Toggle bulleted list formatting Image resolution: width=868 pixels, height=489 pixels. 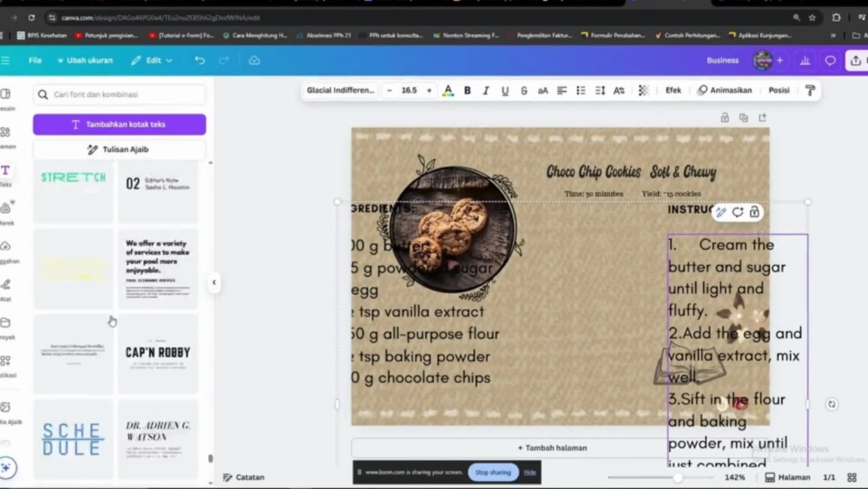[x=581, y=90]
